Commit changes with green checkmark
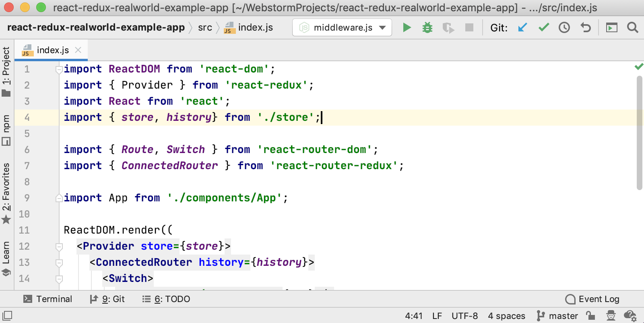 (x=544, y=27)
